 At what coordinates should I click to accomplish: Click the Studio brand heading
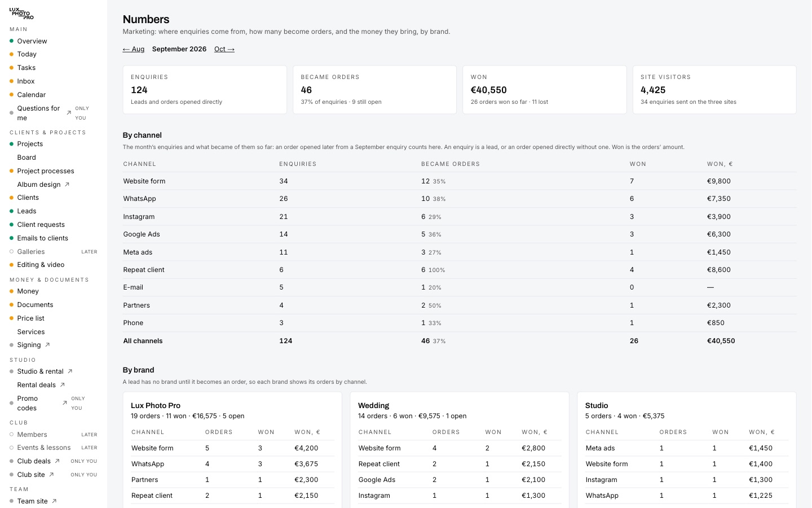coord(597,405)
